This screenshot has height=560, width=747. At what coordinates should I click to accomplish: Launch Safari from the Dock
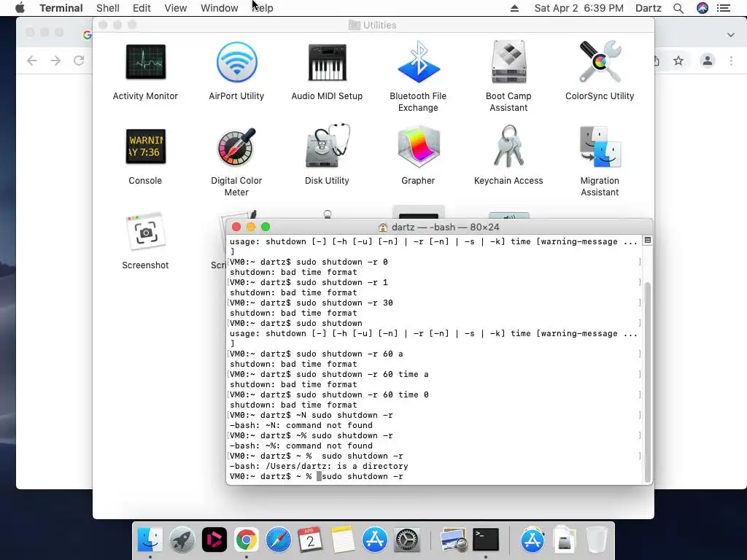tap(278, 540)
